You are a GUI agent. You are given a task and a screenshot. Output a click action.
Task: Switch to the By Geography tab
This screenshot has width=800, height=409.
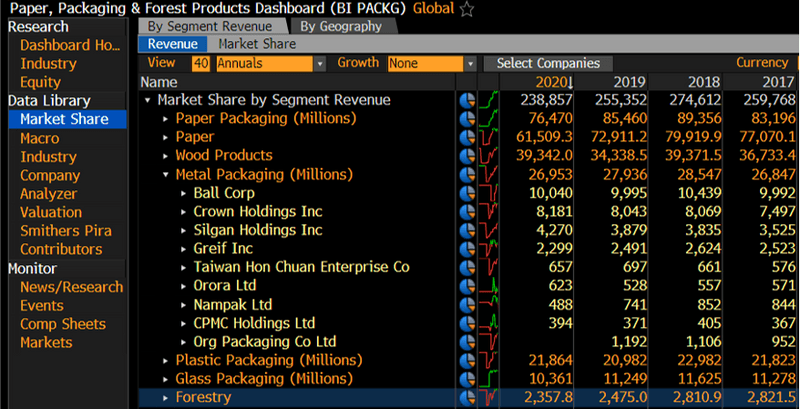click(339, 26)
